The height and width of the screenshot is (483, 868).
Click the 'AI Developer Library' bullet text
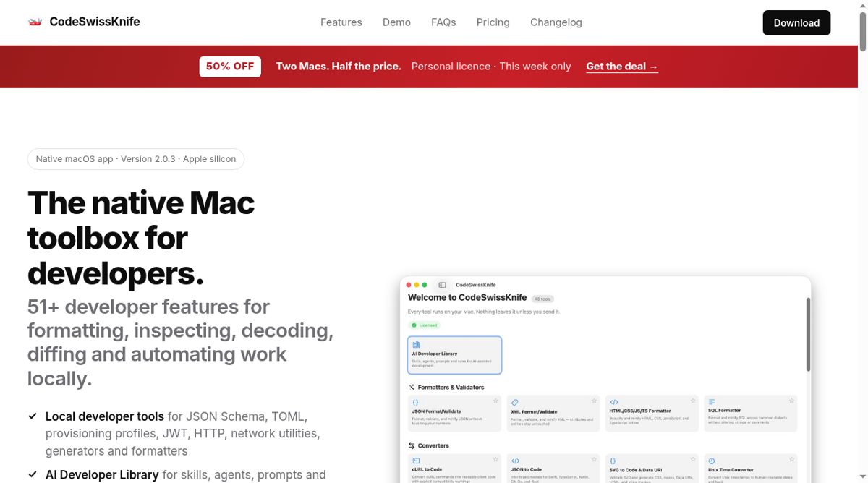[102, 475]
